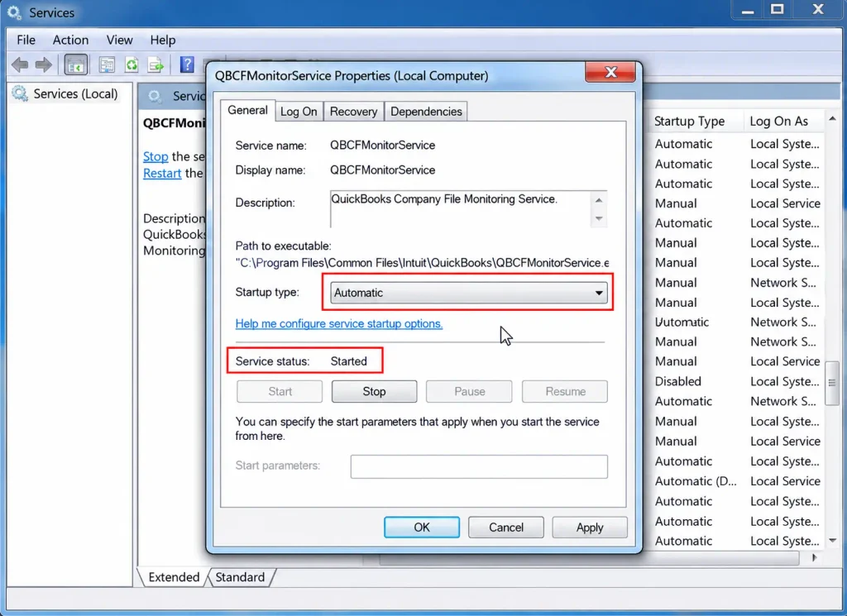
Task: Select the 'Disabled' startup type cell
Action: pos(678,381)
